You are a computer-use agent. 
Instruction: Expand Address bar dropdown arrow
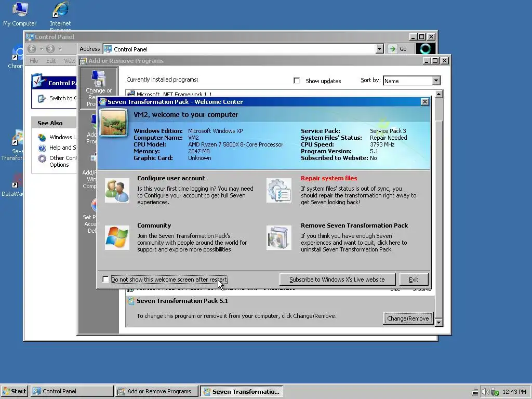(x=380, y=49)
